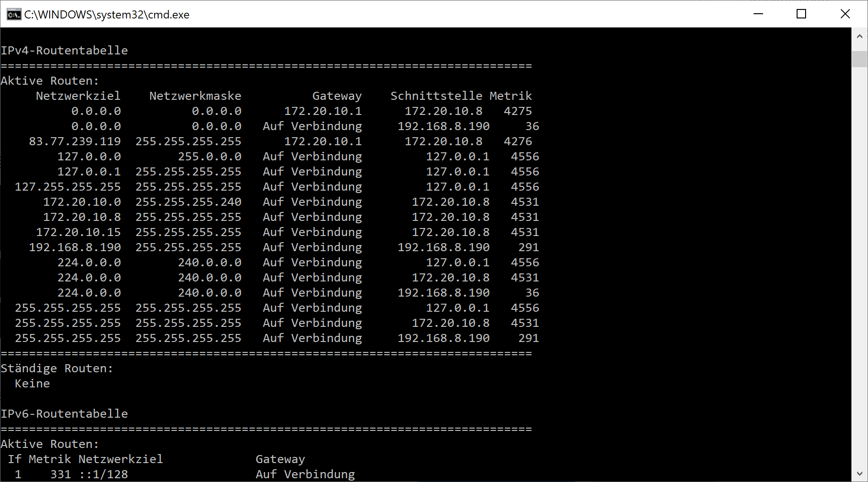Click the IPv4-Routentabelle heading
Image resolution: width=868 pixels, height=482 pixels.
pyautogui.click(x=64, y=51)
